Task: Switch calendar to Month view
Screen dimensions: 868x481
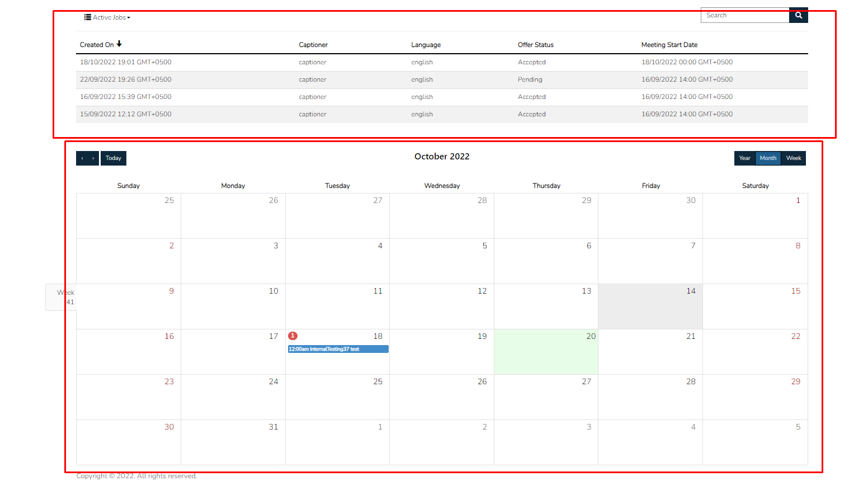Action: (768, 158)
